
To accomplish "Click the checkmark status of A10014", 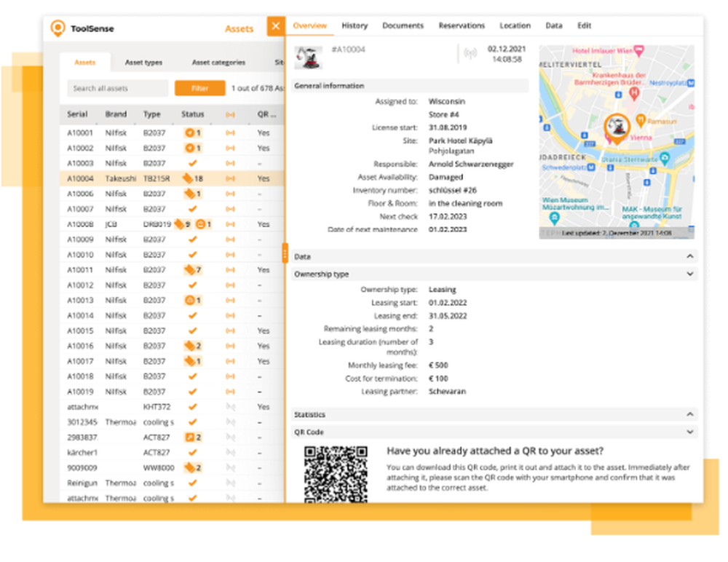I will click(193, 315).
